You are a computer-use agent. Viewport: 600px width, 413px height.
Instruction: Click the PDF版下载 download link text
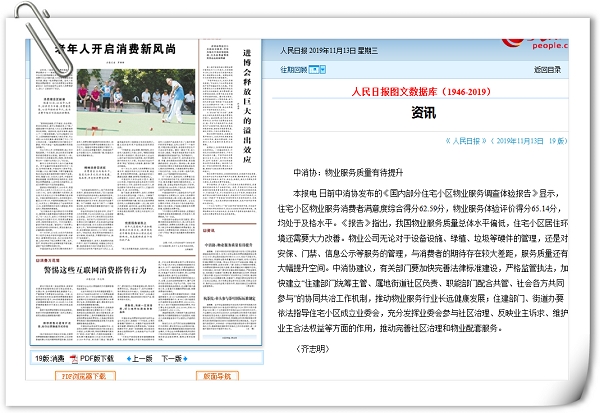click(x=97, y=358)
